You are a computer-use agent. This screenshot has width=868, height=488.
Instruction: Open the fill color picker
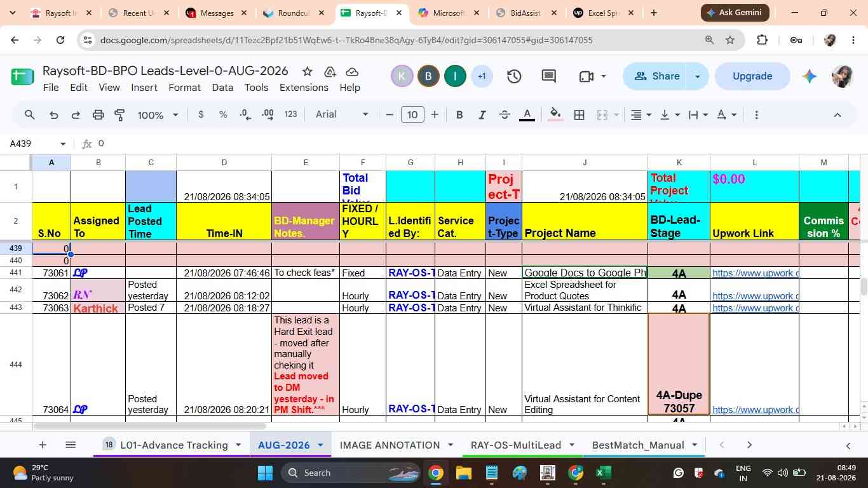tap(555, 115)
